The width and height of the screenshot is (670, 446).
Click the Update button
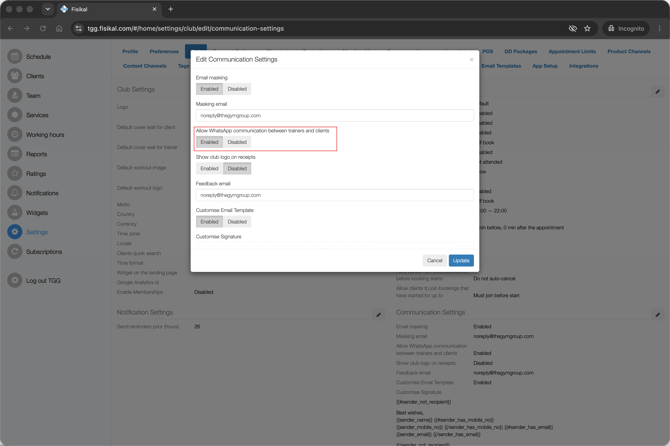point(461,261)
